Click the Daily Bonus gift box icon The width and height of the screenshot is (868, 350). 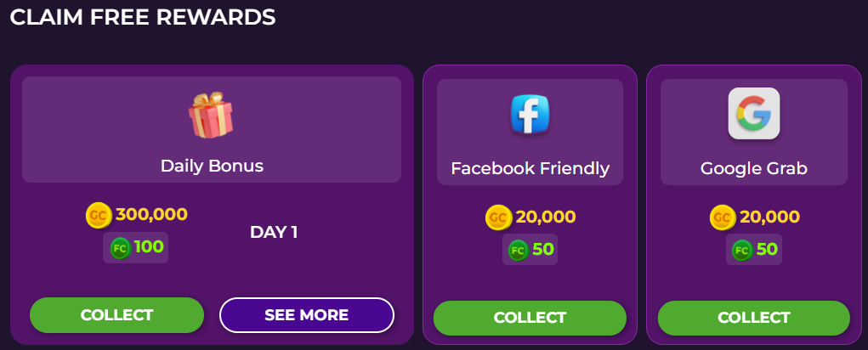click(211, 115)
